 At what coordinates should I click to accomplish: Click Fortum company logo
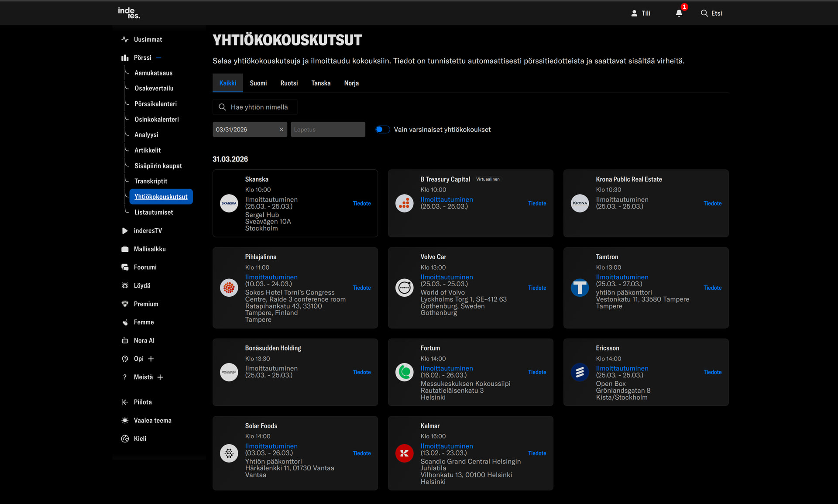point(404,372)
